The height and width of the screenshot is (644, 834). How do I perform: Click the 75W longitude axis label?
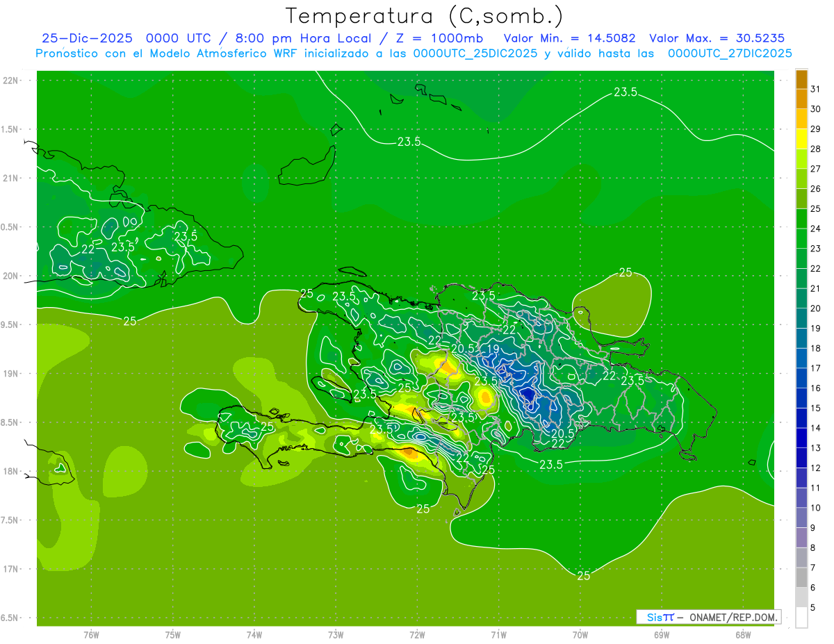point(173,634)
